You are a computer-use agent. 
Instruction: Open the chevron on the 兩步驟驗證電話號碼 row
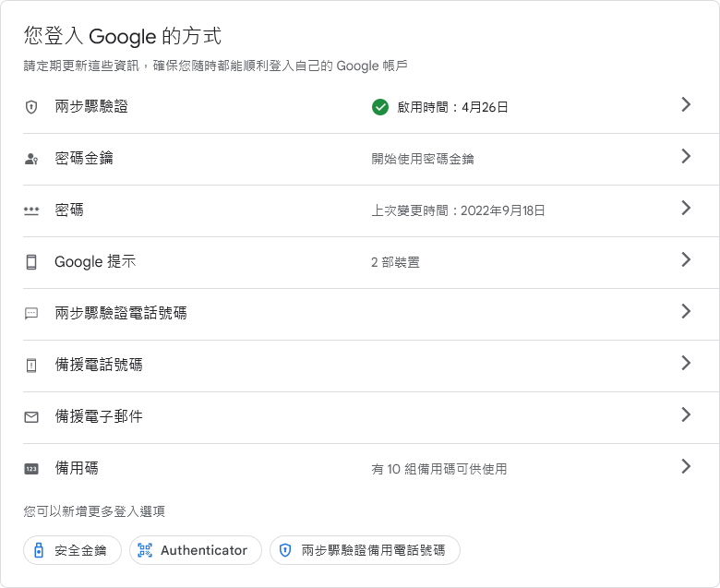click(x=686, y=311)
